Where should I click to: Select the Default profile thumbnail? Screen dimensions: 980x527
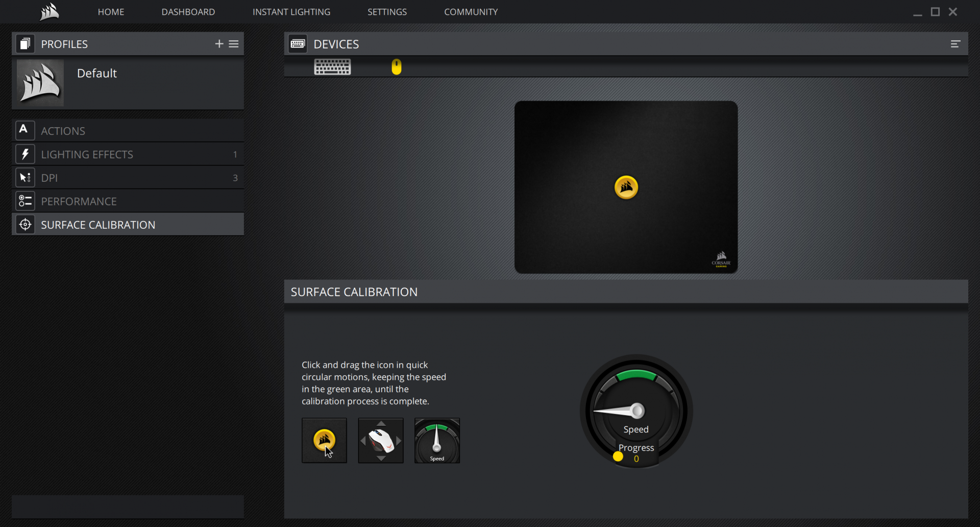click(x=40, y=83)
